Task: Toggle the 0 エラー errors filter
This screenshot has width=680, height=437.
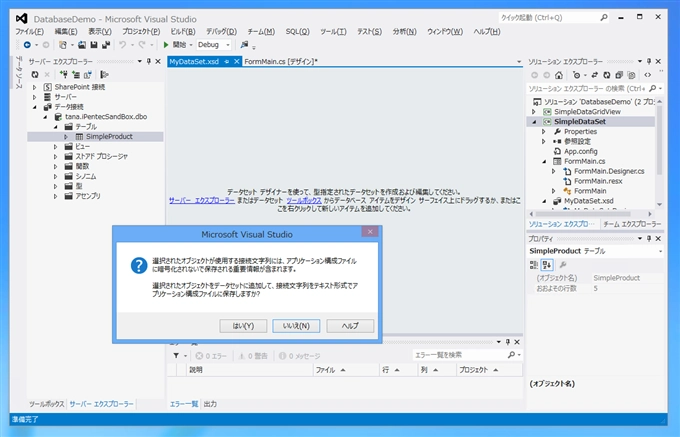Action: 211,356
